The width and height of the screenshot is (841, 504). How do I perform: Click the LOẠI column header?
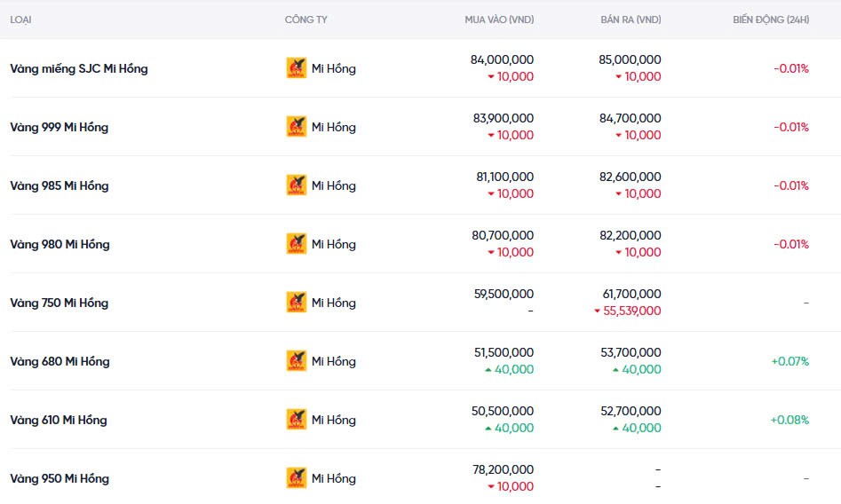(22, 20)
